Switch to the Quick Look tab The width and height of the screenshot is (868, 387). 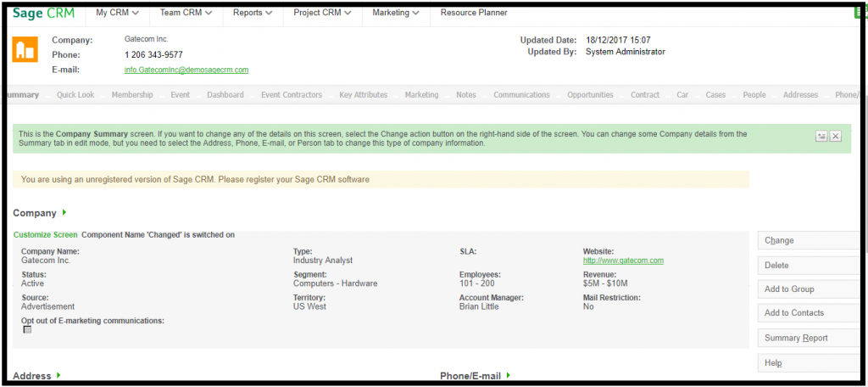coord(75,95)
